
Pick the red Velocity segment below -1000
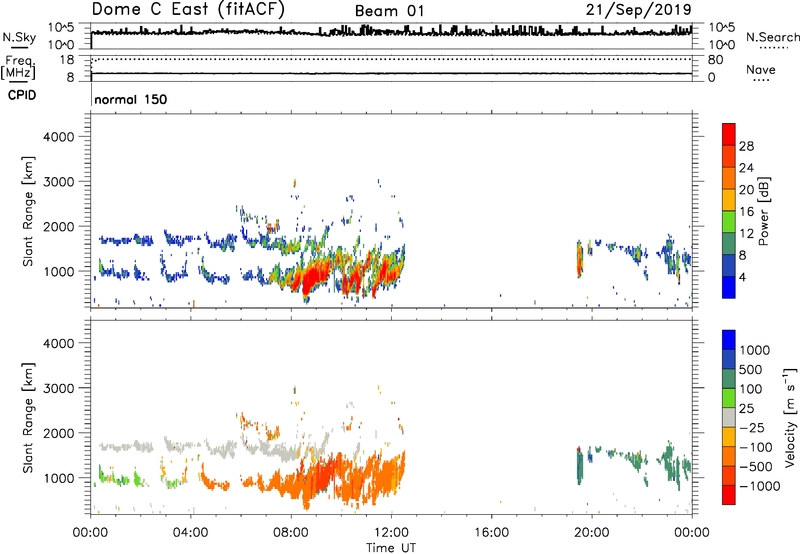click(729, 495)
